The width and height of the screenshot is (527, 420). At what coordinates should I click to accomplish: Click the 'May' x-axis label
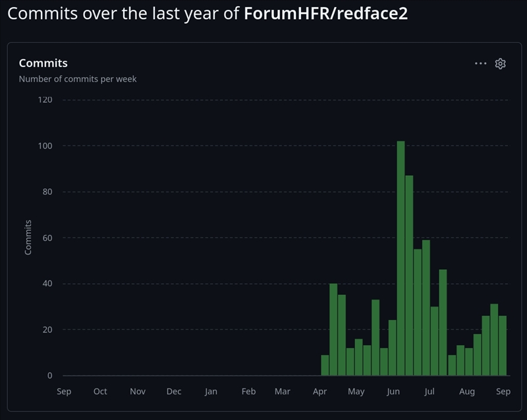click(x=356, y=392)
